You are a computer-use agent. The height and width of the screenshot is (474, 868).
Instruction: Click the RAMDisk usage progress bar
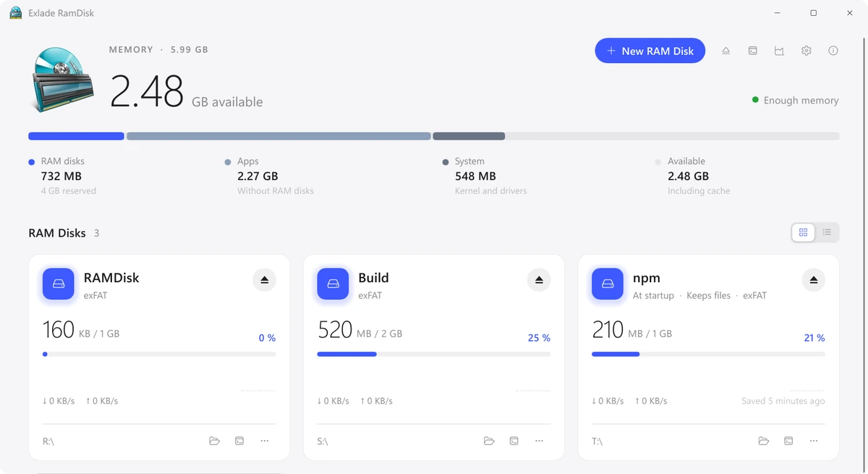point(159,354)
